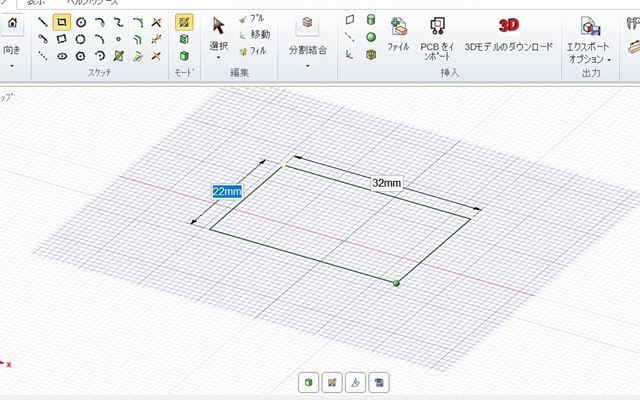Select the highlighted Rectangle sketch tool
640x400 pixels.
[62, 22]
